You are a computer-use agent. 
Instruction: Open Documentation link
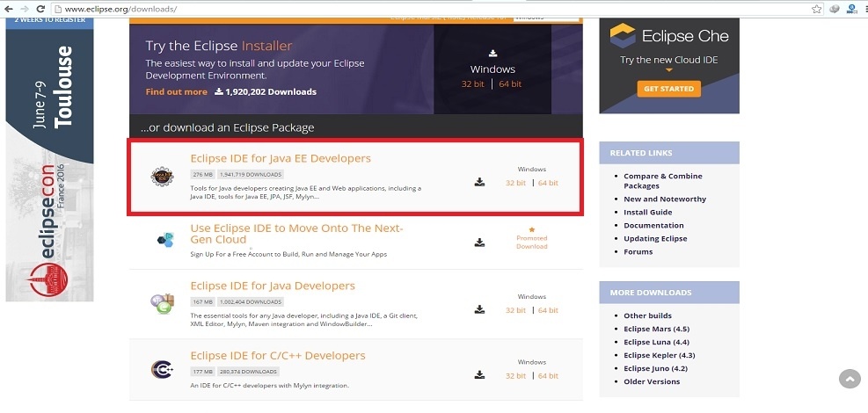653,226
